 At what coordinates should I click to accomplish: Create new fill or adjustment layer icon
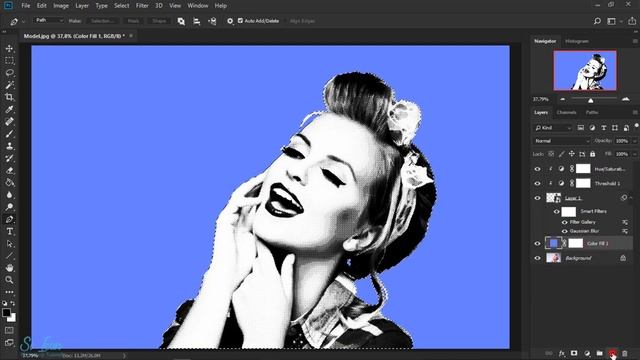[587, 353]
